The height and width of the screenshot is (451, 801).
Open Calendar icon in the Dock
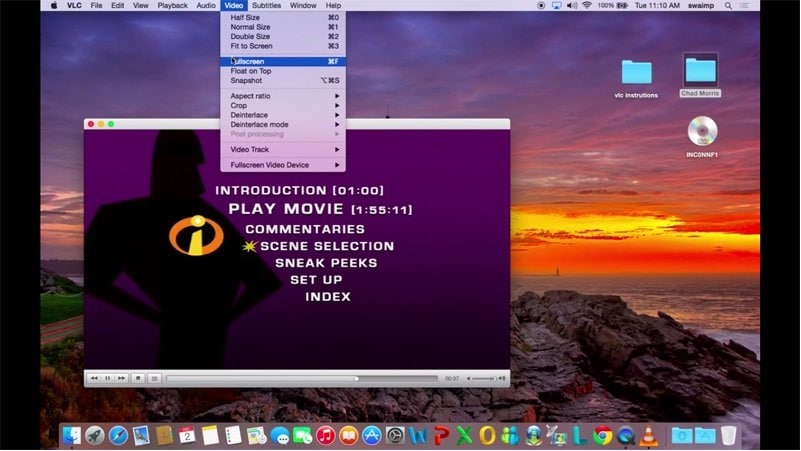(187, 436)
